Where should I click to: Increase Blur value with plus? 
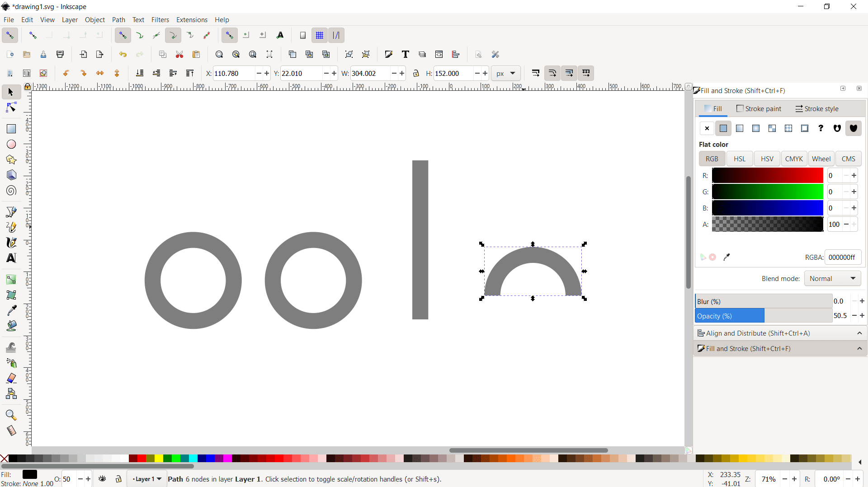coord(862,301)
